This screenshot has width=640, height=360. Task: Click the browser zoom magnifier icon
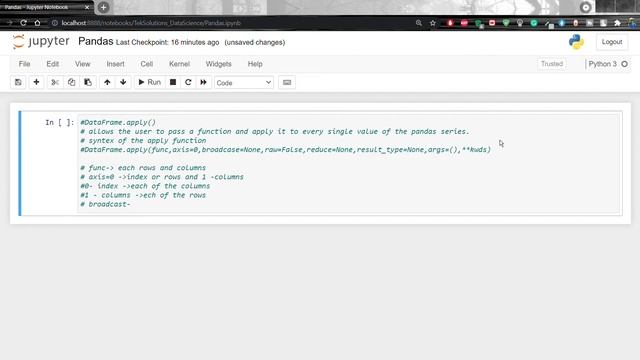(419, 23)
